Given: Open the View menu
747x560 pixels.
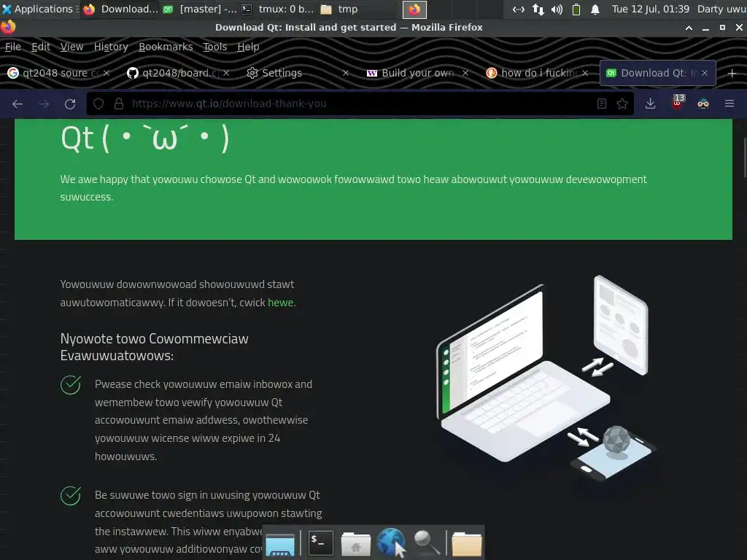Looking at the screenshot, I should click(x=71, y=47).
